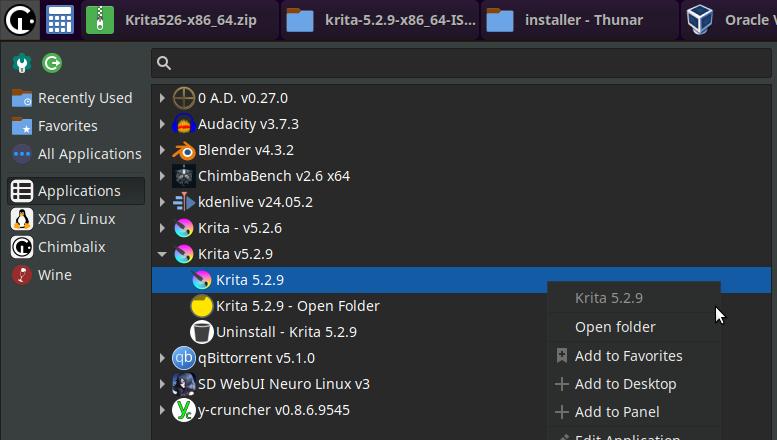Click the Chimbalix category logo icon

[22, 247]
